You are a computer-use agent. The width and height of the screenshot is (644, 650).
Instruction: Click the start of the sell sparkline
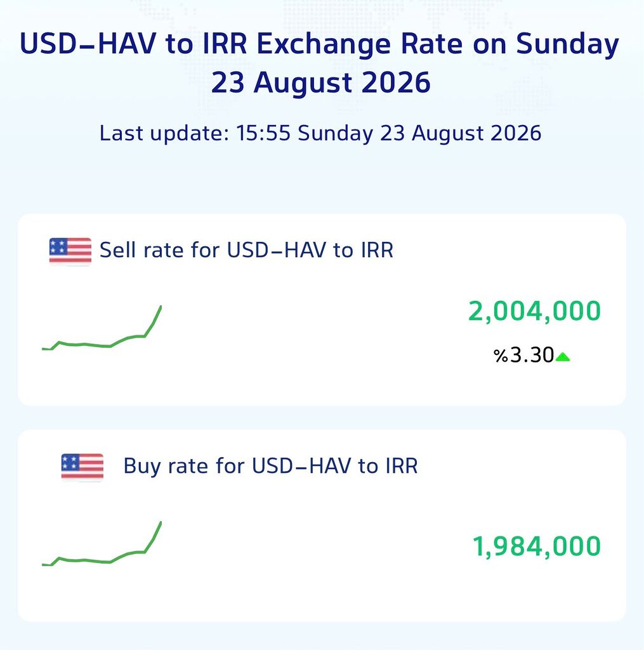[x=46, y=349]
